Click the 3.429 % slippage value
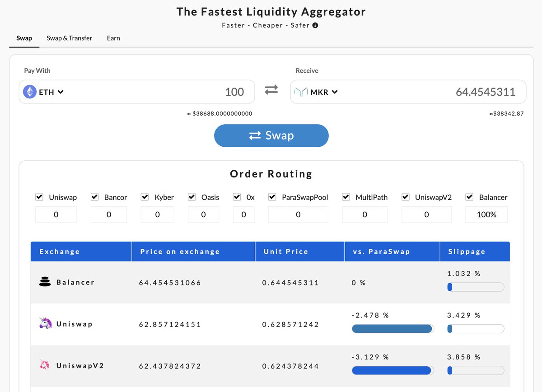The width and height of the screenshot is (542, 392). pos(463,315)
